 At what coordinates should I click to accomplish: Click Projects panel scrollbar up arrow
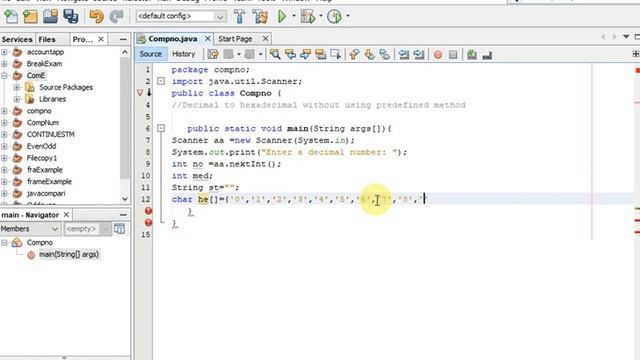point(125,52)
